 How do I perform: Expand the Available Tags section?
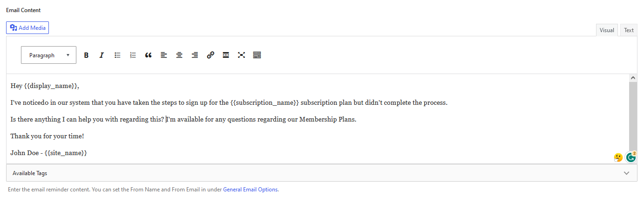321,173
